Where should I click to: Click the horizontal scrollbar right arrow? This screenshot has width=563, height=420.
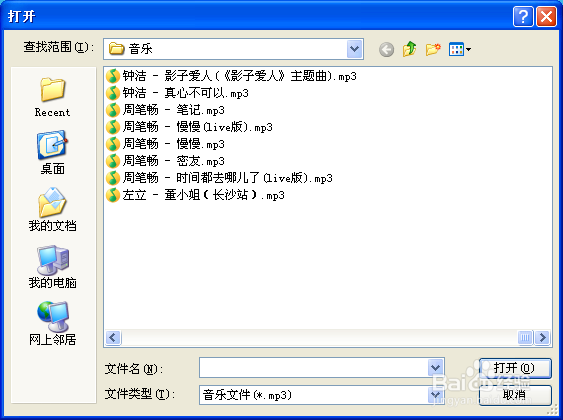542,337
